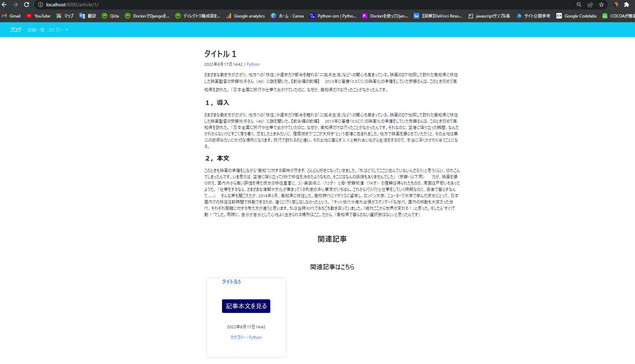Reload the page with refresh icon
The height and width of the screenshot is (364, 635).
[x=27, y=5]
